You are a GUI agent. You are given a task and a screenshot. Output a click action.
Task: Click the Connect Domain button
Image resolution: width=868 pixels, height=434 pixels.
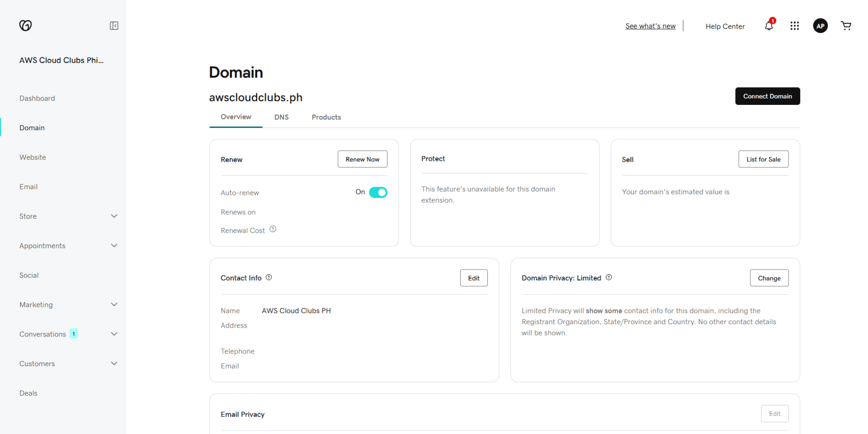[767, 96]
